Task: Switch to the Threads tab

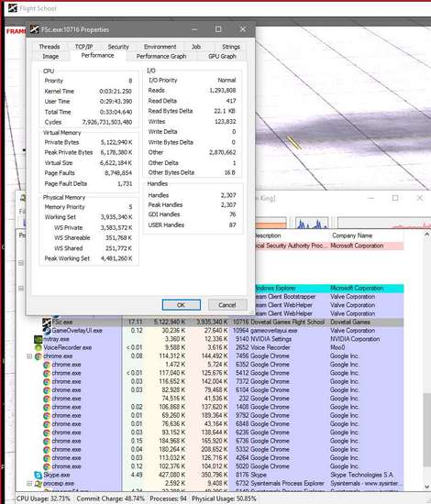Action: click(x=50, y=47)
